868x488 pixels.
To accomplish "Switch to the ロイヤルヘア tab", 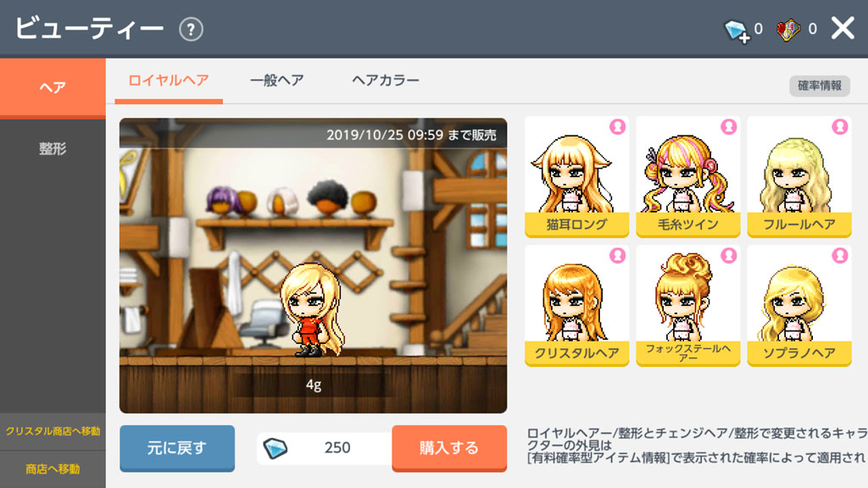I will click(169, 80).
